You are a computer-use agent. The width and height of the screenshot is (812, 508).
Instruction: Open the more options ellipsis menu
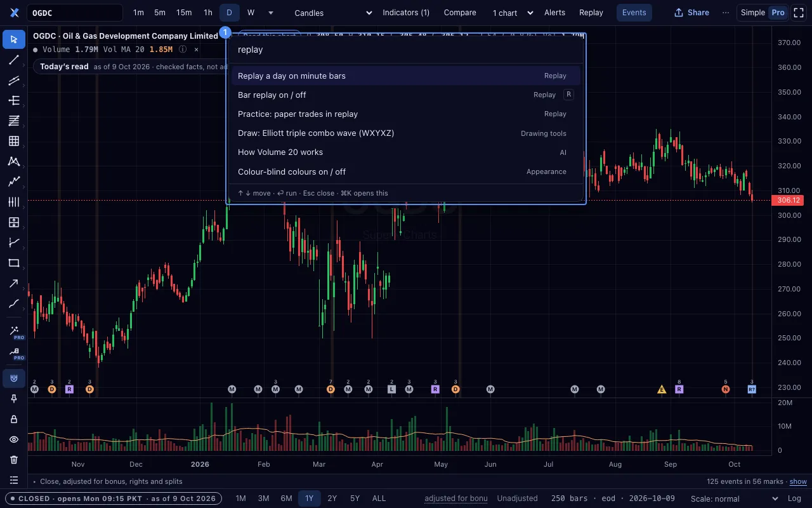726,13
